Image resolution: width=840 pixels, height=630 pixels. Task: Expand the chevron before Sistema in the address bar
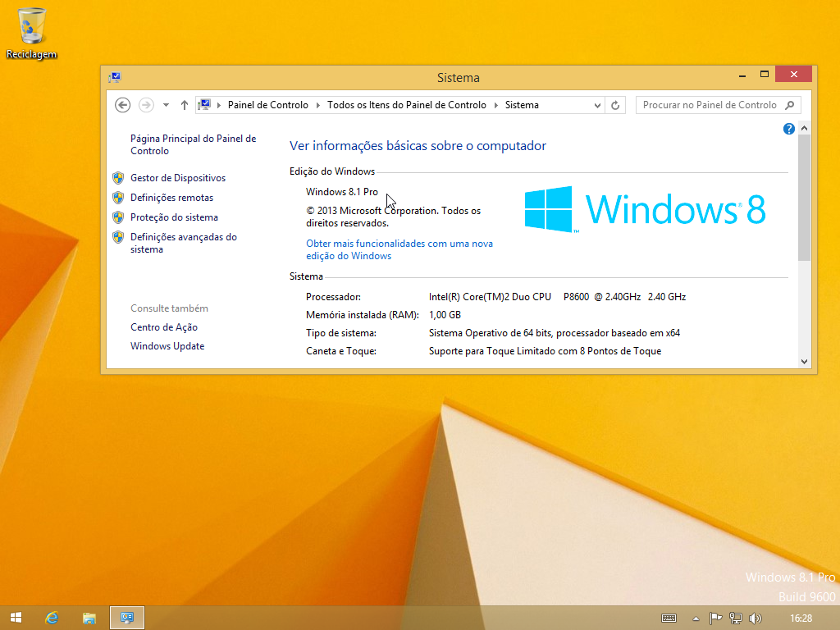[x=495, y=105]
